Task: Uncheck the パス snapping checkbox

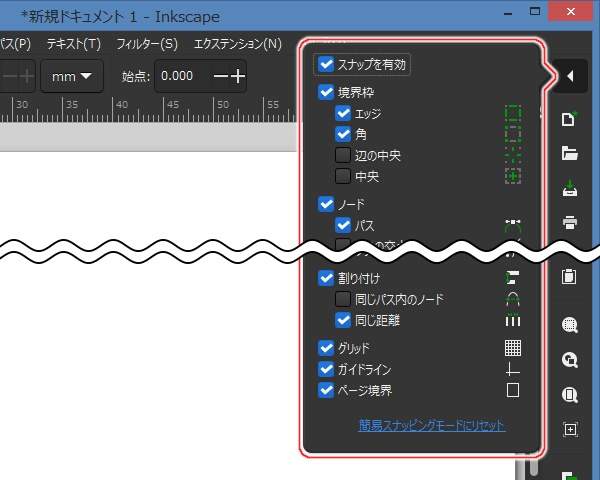Action: tap(342, 225)
